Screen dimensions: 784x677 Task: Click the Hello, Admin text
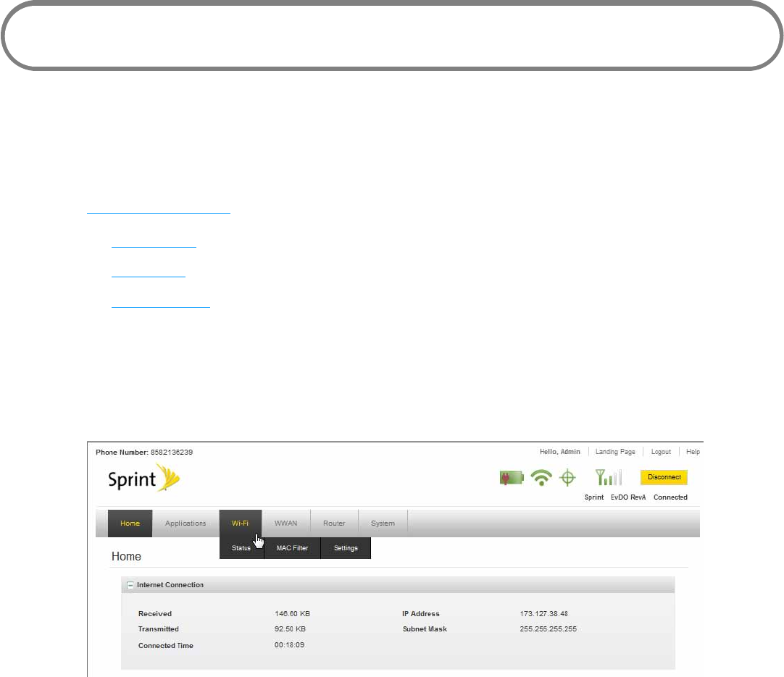[x=560, y=452]
